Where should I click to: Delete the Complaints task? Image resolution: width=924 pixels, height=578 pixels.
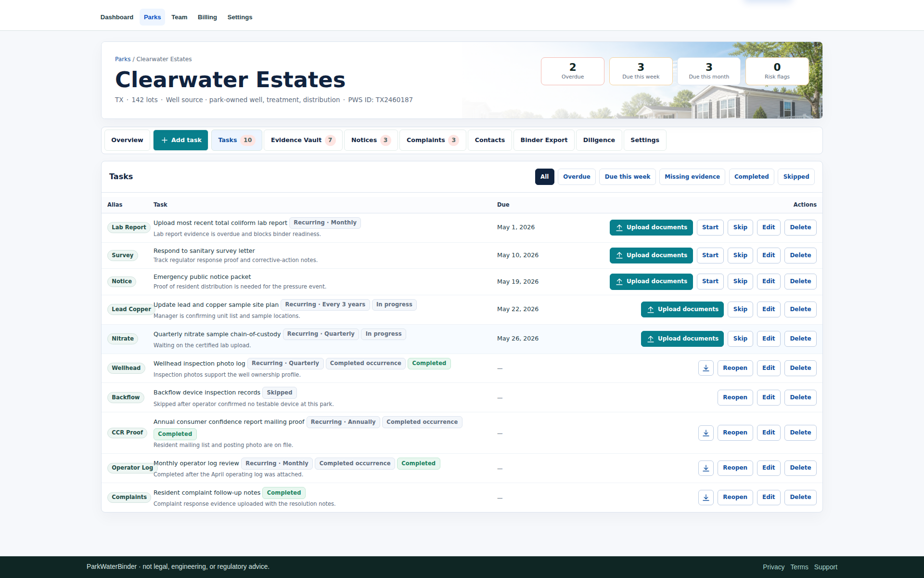pyautogui.click(x=800, y=497)
